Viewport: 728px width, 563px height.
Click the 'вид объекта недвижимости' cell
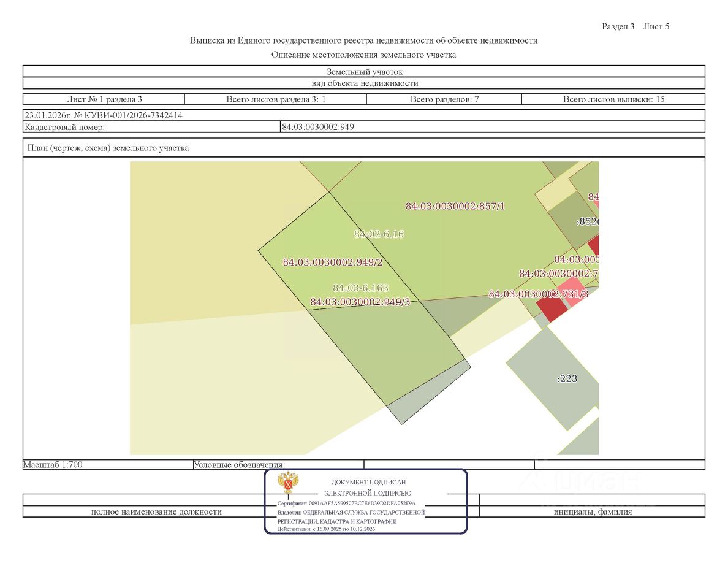coord(364,83)
